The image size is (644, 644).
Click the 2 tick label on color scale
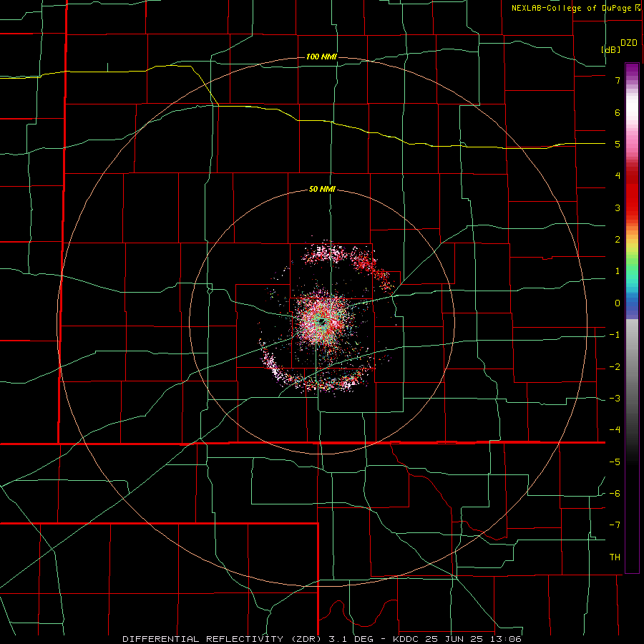tap(618, 240)
